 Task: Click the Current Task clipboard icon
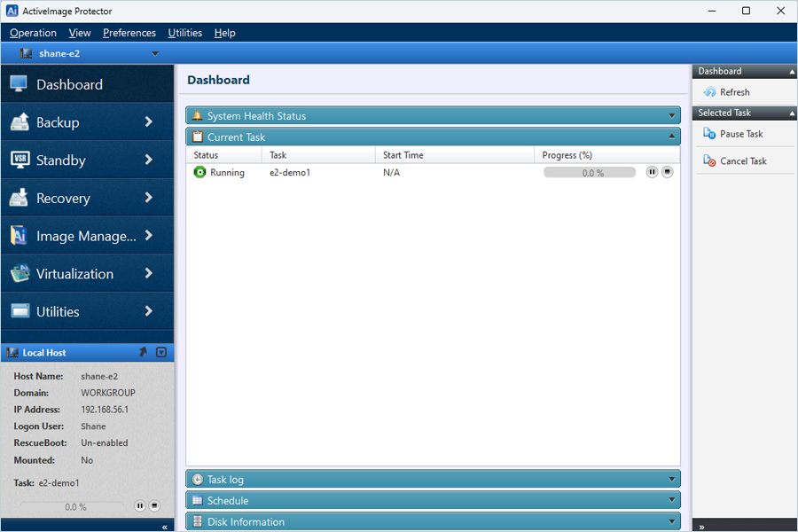point(198,137)
